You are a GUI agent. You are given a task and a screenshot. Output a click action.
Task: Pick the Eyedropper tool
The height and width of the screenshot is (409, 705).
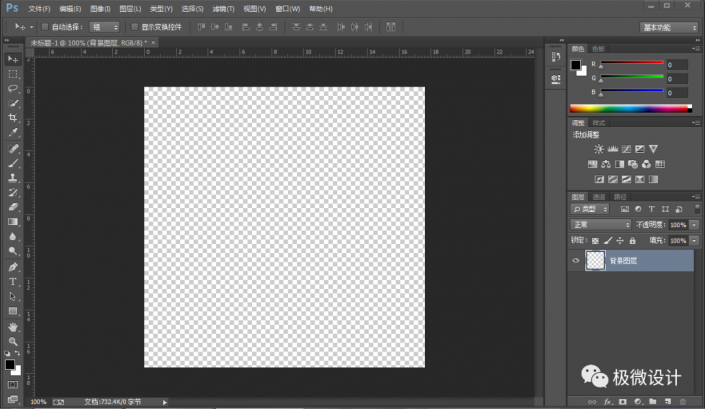13,133
